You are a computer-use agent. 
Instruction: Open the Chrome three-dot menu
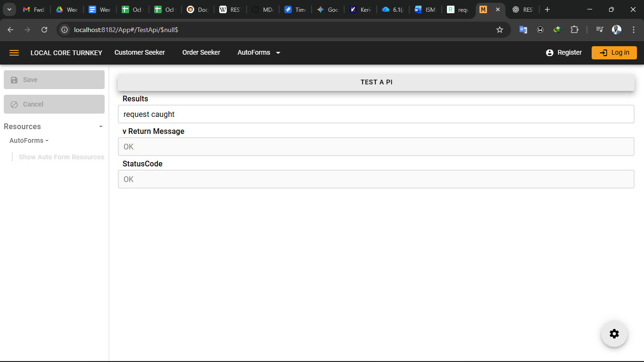(634, 30)
